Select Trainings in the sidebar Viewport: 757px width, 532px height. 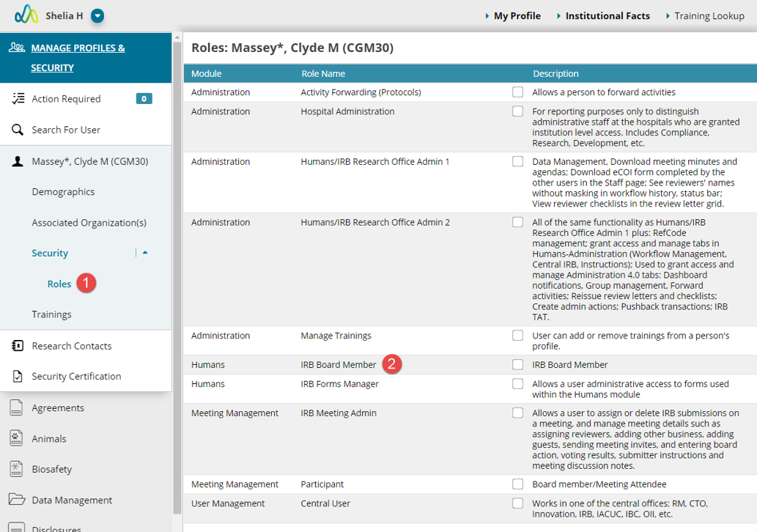coord(51,314)
